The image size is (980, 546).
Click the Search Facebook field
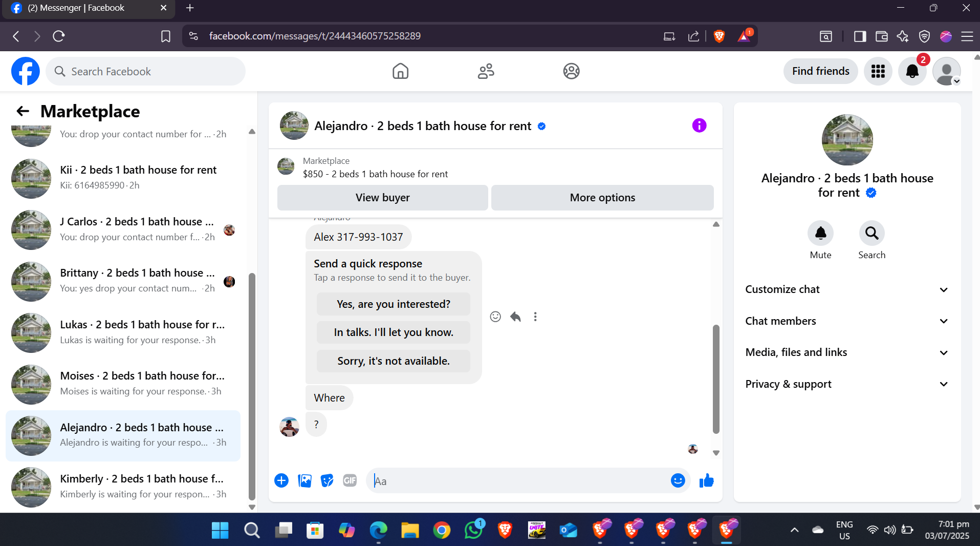point(146,71)
